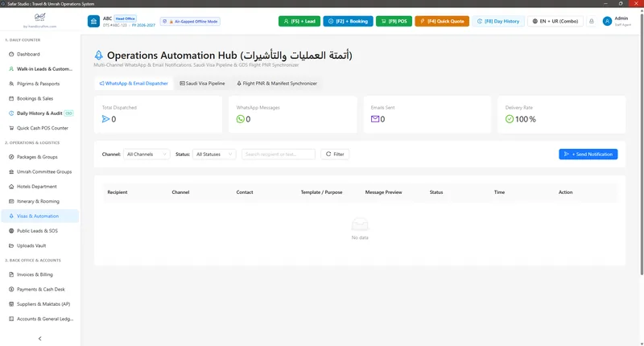Click the Admin user avatar
644x346 pixels.
(x=607, y=22)
